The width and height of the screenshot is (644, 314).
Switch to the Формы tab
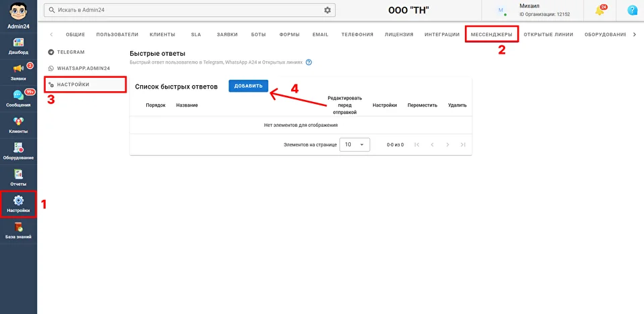click(289, 34)
